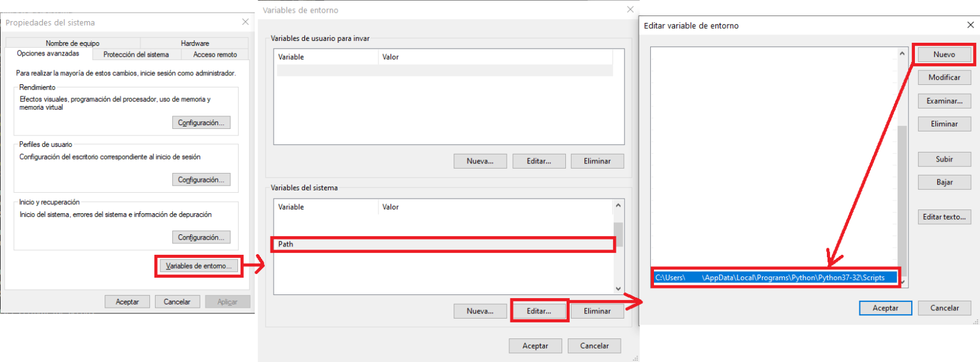Click Configuración under Perfiles de usuario
Viewport: 980px width, 362px height.
(x=201, y=180)
